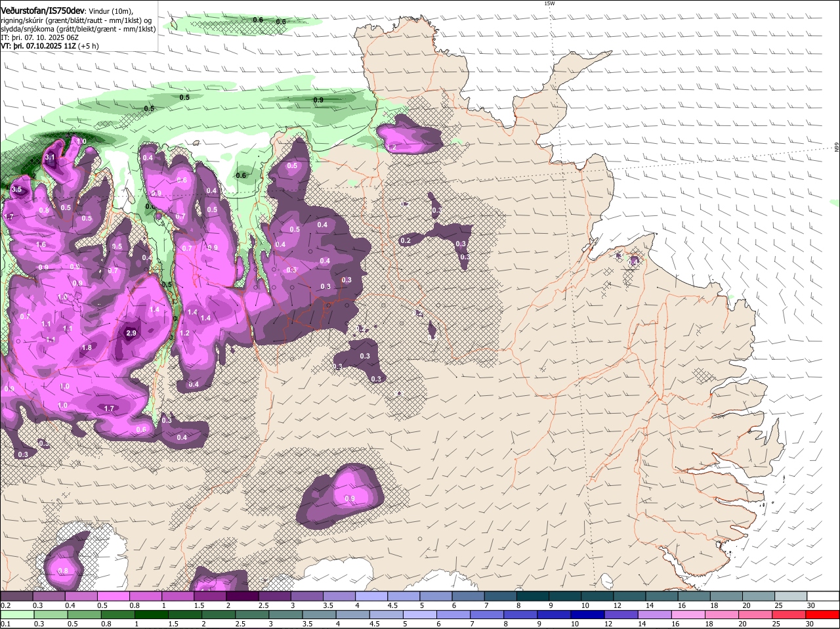The height and width of the screenshot is (629, 840).
Task: Click the 'IT: þri. 07. 10. 2025 06Z' line
Action: pos(40,37)
